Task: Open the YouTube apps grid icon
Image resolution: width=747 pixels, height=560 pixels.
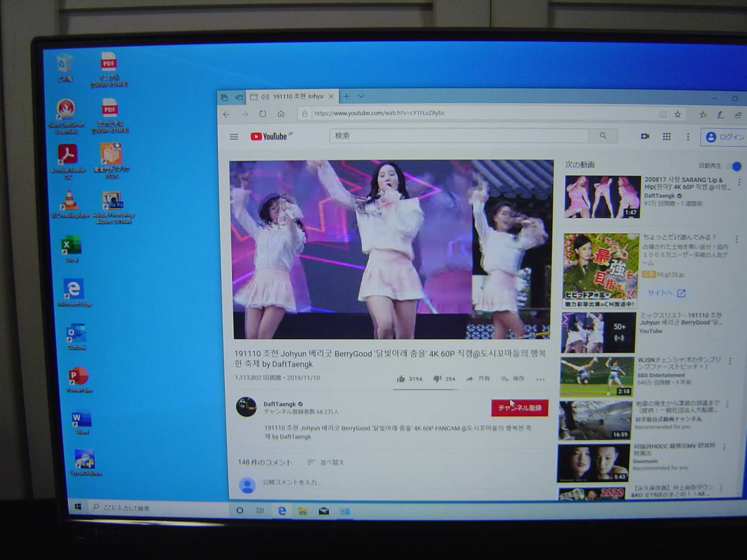Action: click(x=666, y=136)
